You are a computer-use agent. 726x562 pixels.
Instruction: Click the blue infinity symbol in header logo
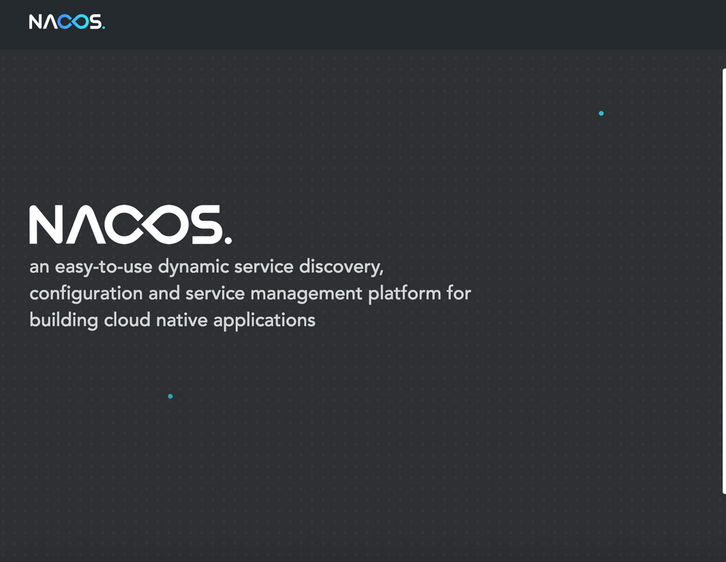[x=72, y=22]
